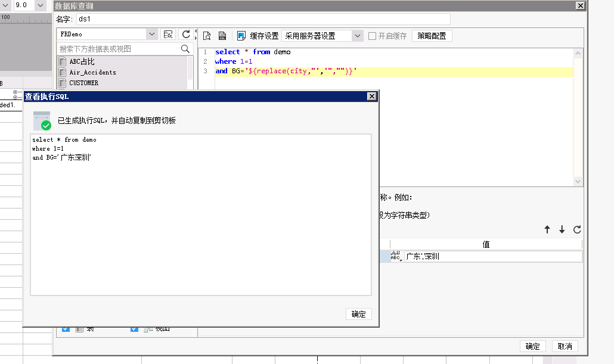614x364 pixels.
Task: Select the CUSTOMER table
Action: (x=84, y=83)
